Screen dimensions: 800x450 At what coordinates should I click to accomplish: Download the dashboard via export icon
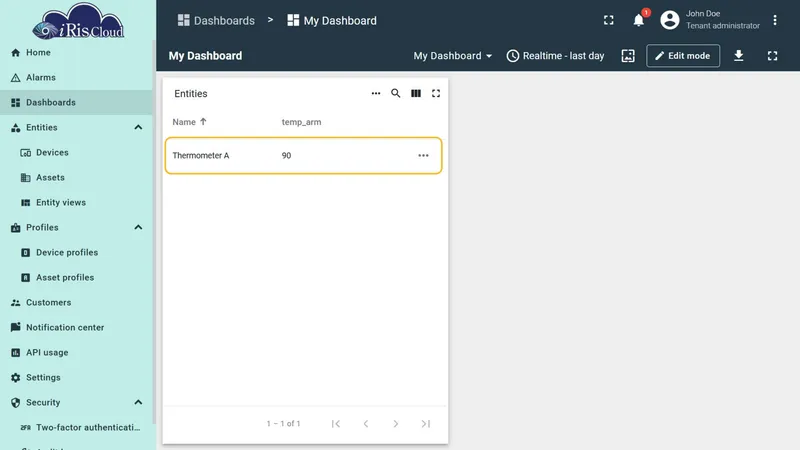[x=738, y=56]
